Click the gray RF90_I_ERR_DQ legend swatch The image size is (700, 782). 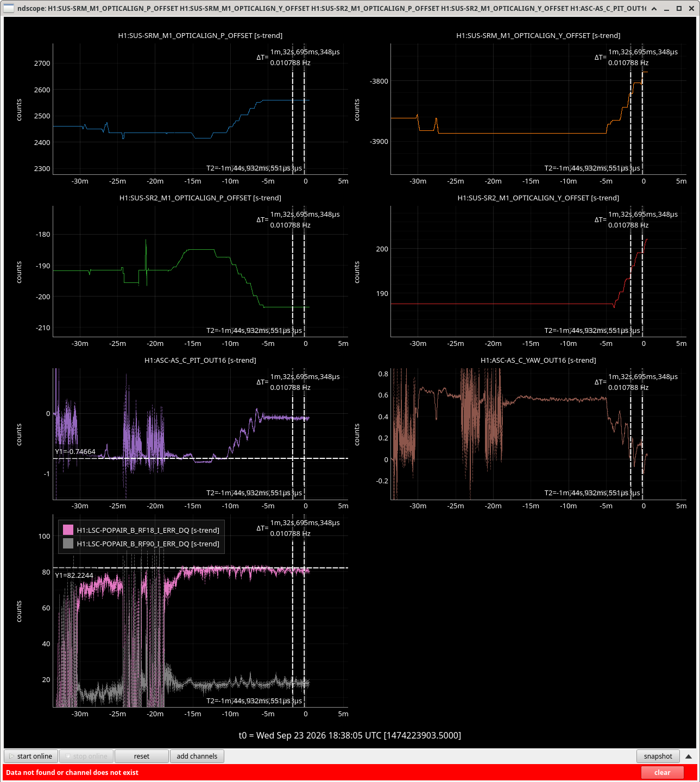[68, 544]
